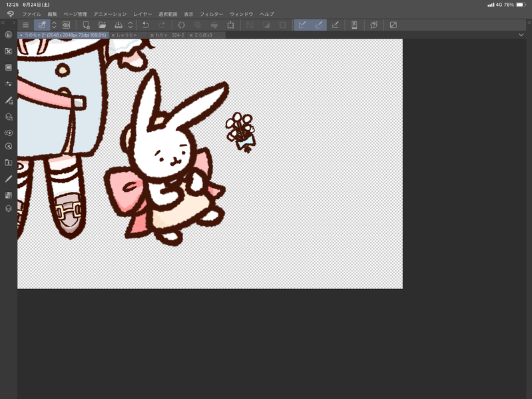Click the Clip Studio logo icon
Image resolution: width=532 pixels, height=399 pixels.
click(x=10, y=14)
